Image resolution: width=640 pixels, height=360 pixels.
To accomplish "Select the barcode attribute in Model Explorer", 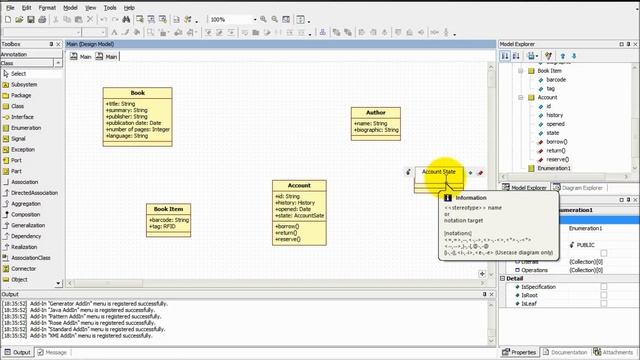I will click(x=556, y=80).
